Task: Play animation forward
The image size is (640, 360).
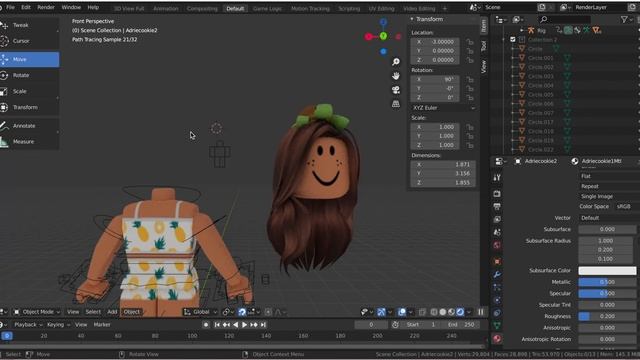Action: tap(244, 325)
